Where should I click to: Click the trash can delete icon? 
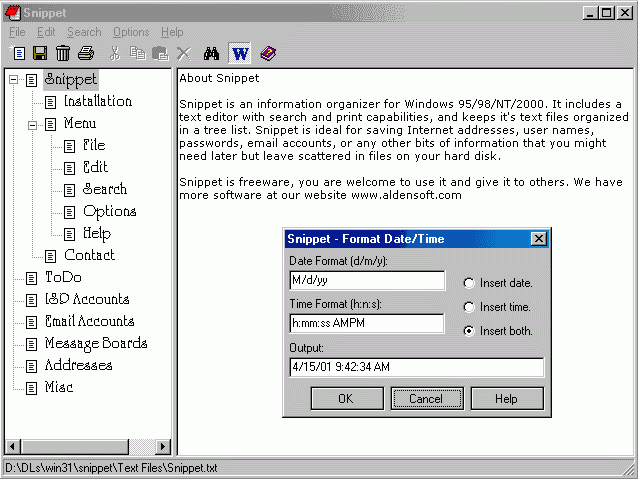pos(63,53)
